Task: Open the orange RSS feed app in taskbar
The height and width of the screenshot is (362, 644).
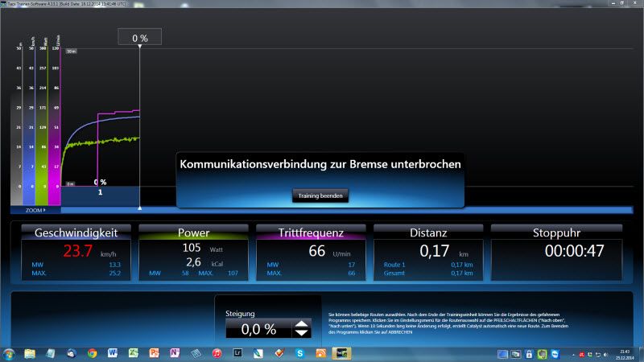Action: coord(320,353)
